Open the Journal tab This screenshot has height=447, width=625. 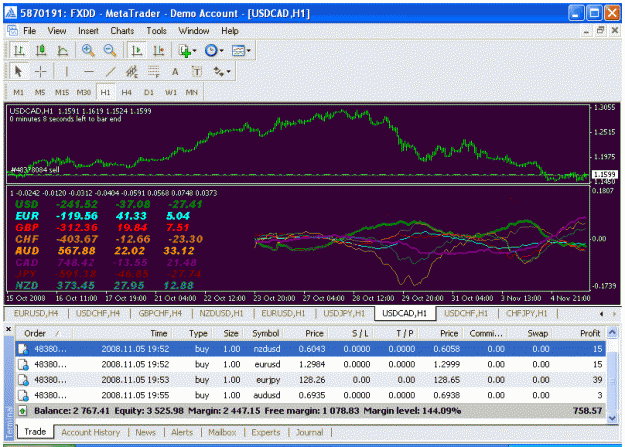[x=309, y=433]
